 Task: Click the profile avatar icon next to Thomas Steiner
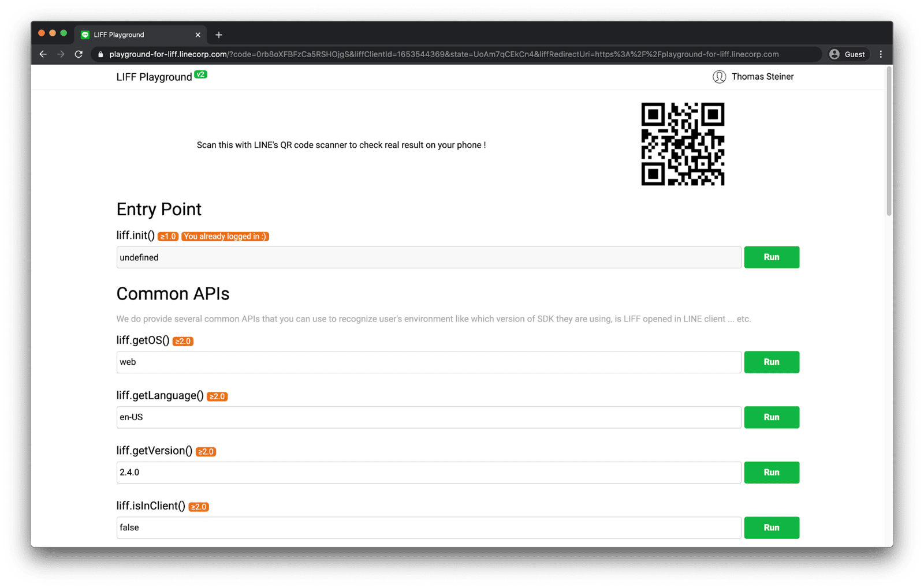pos(720,76)
